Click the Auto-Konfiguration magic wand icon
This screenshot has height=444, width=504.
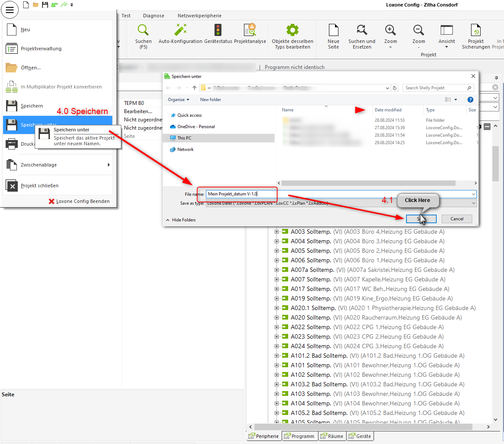[180, 30]
